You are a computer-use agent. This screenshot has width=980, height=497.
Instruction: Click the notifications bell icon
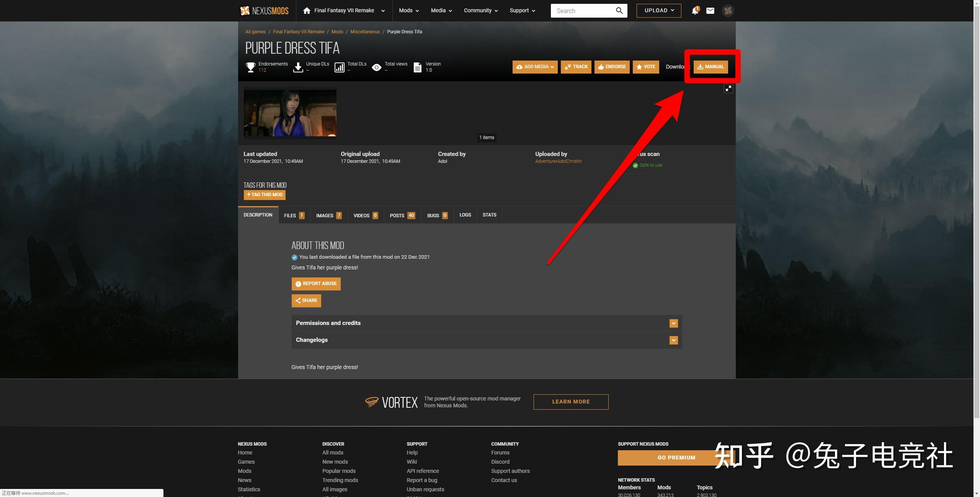tap(695, 11)
